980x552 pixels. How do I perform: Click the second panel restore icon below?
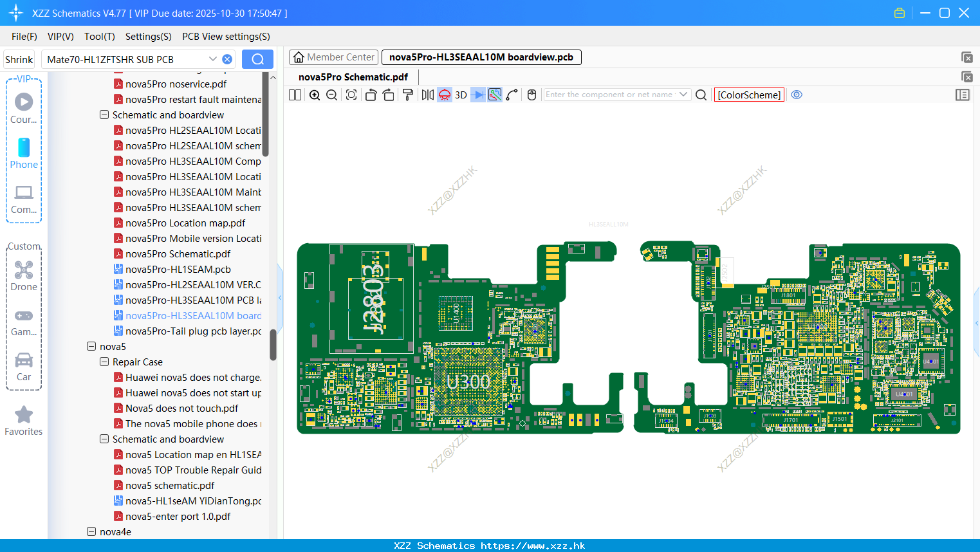coord(966,77)
